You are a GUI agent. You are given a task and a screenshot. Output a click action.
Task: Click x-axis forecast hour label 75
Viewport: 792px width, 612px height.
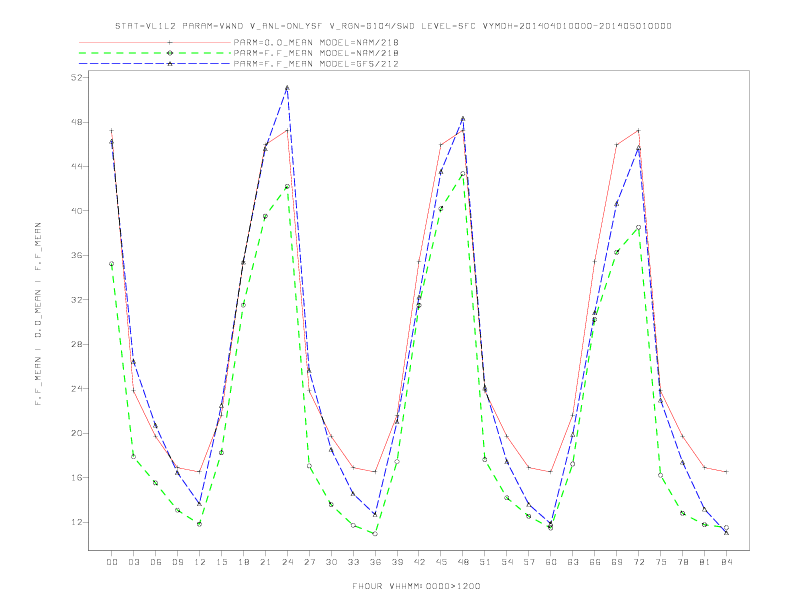point(661,562)
